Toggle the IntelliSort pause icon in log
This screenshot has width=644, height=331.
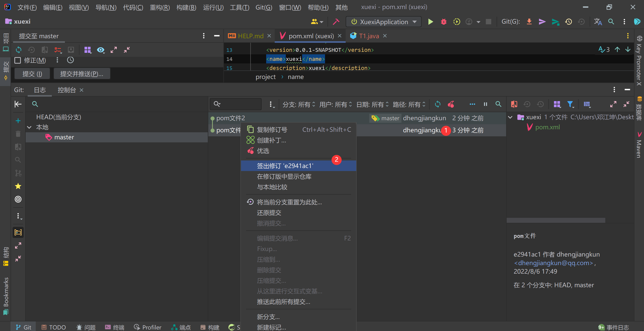tap(486, 104)
